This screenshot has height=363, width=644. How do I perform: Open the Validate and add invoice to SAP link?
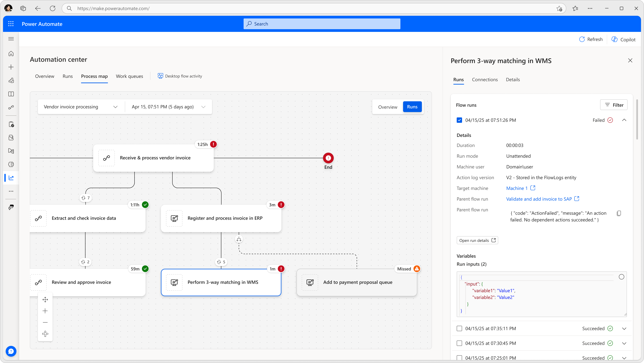pos(539,199)
